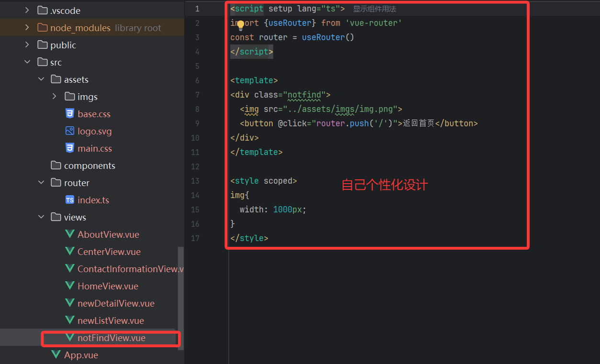The image size is (600, 364).
Task: Click the style scoped tag
Action: (264, 181)
